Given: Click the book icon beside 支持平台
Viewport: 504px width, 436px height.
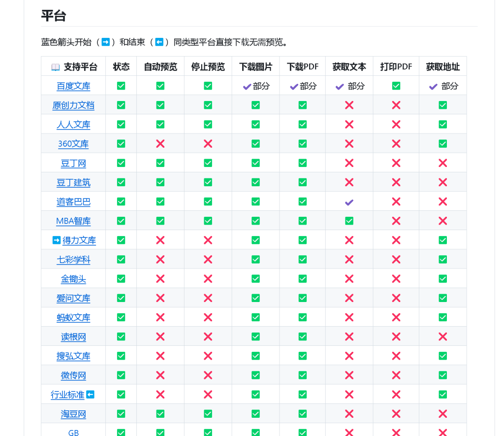Looking at the screenshot, I should (55, 67).
